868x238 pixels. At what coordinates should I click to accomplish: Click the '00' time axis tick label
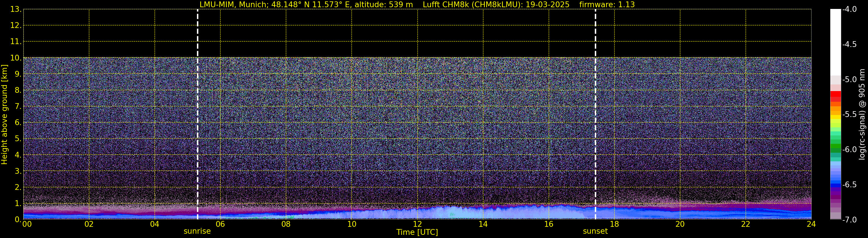[x=27, y=224]
